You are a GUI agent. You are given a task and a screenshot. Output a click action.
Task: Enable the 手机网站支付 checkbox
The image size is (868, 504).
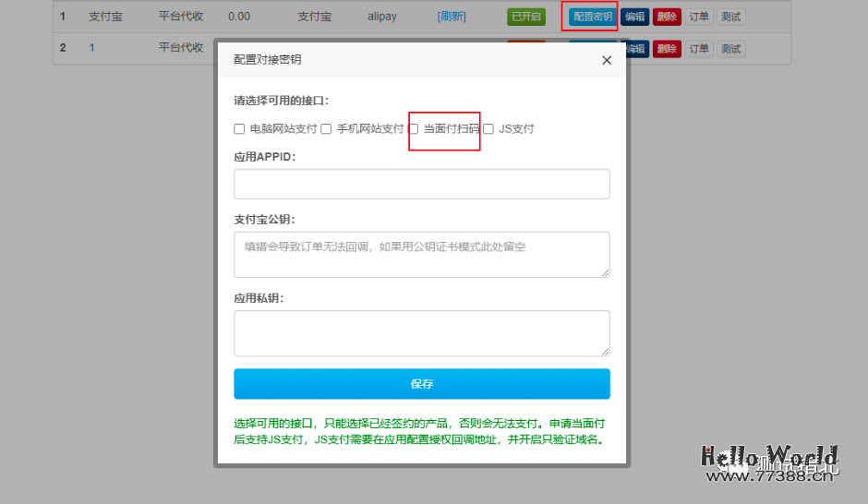[x=326, y=129]
